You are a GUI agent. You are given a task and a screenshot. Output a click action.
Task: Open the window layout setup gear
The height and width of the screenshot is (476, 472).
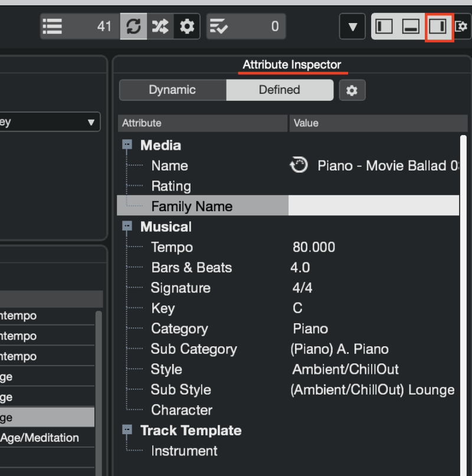click(461, 27)
